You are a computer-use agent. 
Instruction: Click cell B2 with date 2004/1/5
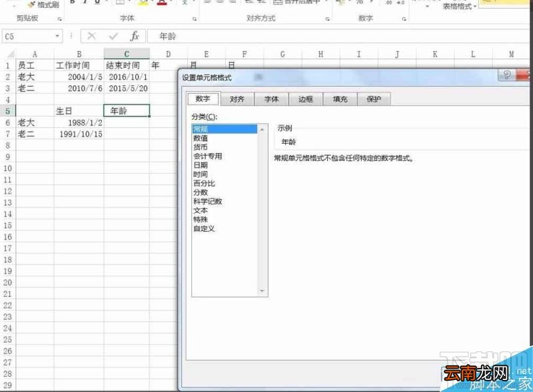click(79, 77)
